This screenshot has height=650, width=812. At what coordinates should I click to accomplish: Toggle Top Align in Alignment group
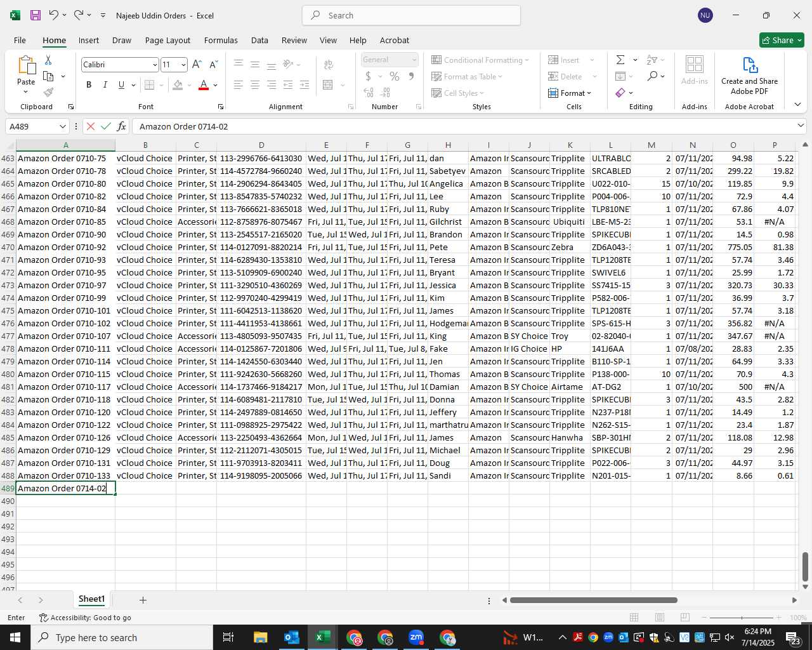(239, 64)
